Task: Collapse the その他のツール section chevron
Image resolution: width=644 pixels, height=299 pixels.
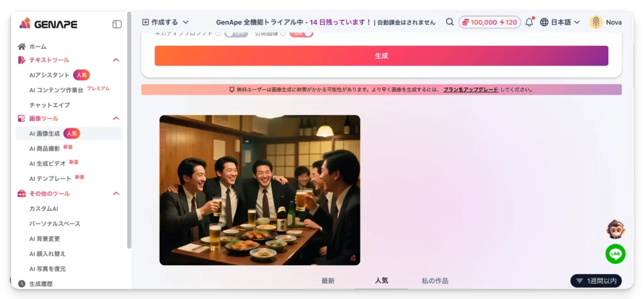Action: pos(116,193)
